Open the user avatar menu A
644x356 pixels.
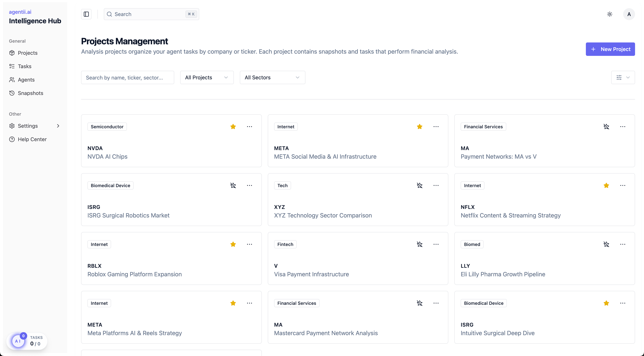point(629,14)
